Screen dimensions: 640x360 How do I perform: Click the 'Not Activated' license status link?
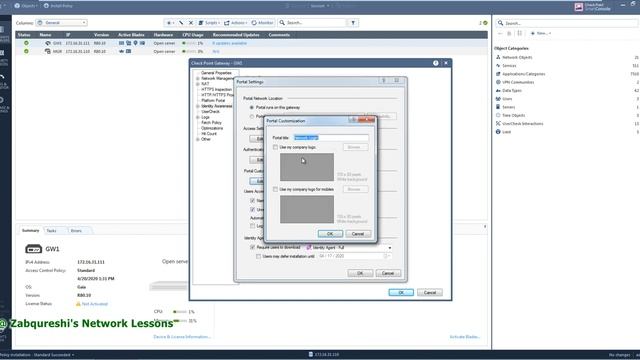tap(94, 304)
